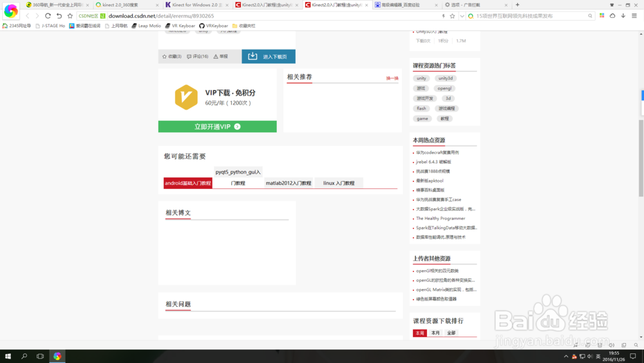Click the opengl tag
The image size is (644, 363).
[444, 88]
